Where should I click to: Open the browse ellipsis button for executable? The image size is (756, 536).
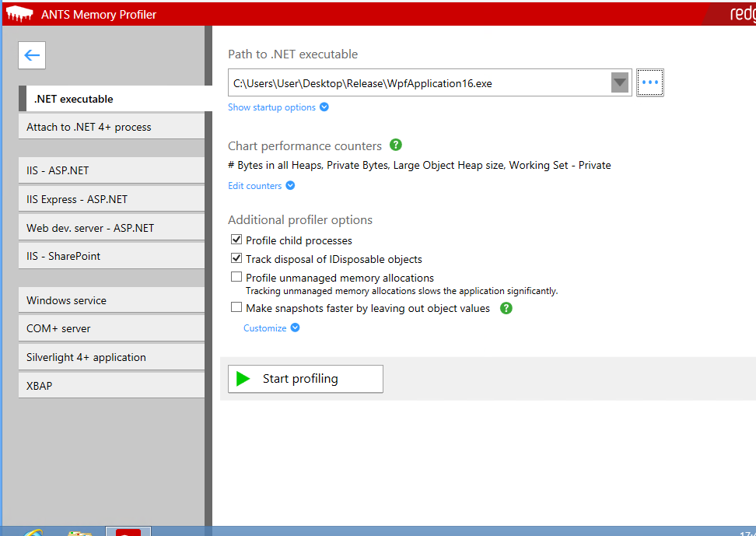coord(650,82)
